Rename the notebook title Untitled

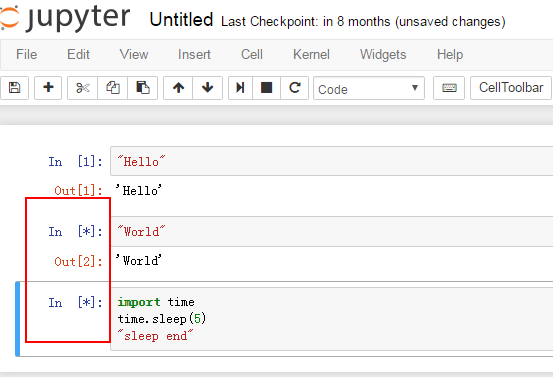[181, 20]
